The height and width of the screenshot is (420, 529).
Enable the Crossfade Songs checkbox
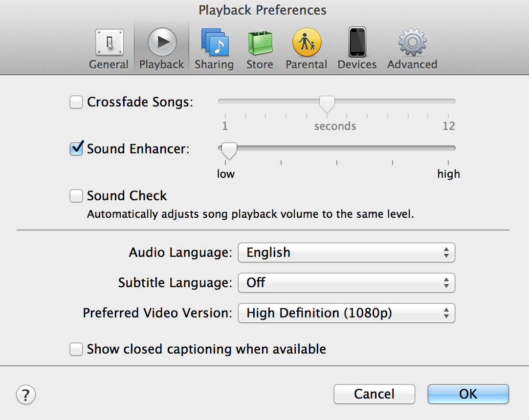76,102
